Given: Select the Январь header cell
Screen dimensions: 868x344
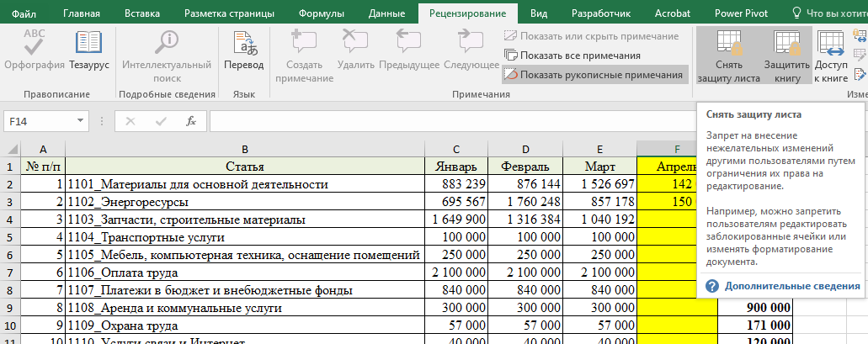Looking at the screenshot, I should tap(456, 167).
